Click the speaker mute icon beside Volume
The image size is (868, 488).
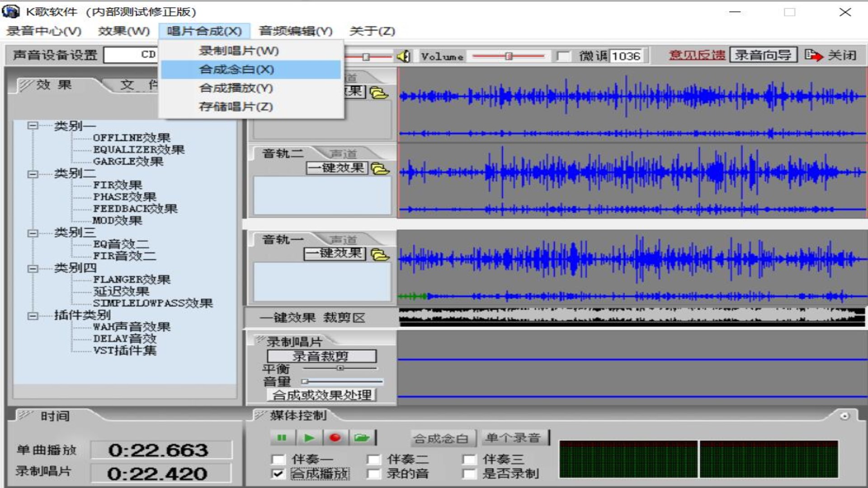point(403,56)
